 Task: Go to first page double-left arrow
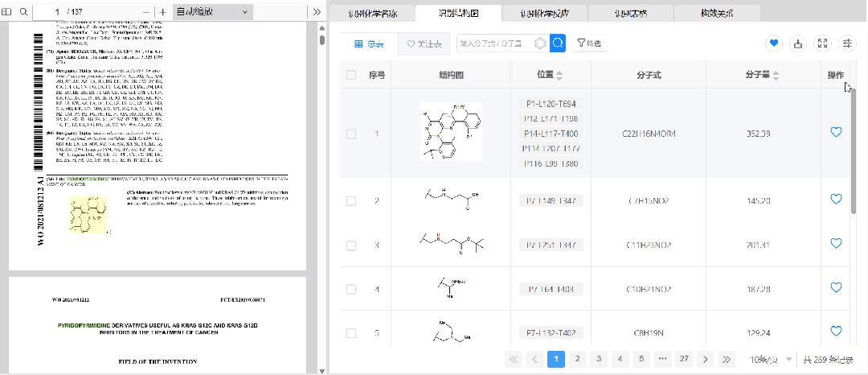(514, 360)
